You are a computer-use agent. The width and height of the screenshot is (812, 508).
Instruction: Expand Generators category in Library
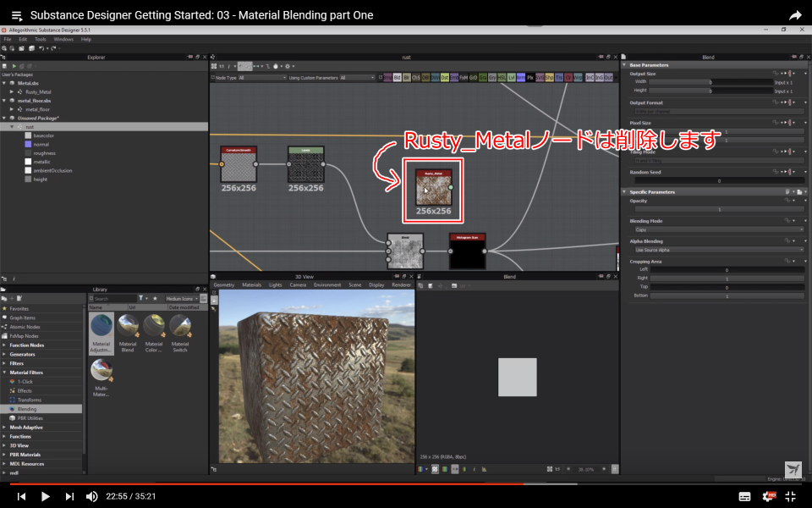[x=5, y=355]
